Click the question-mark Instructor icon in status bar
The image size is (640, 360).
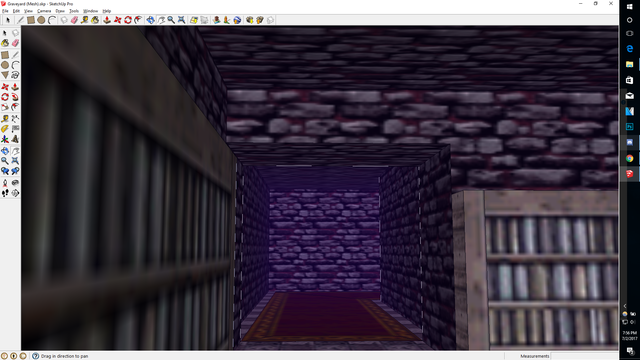pos(36,356)
